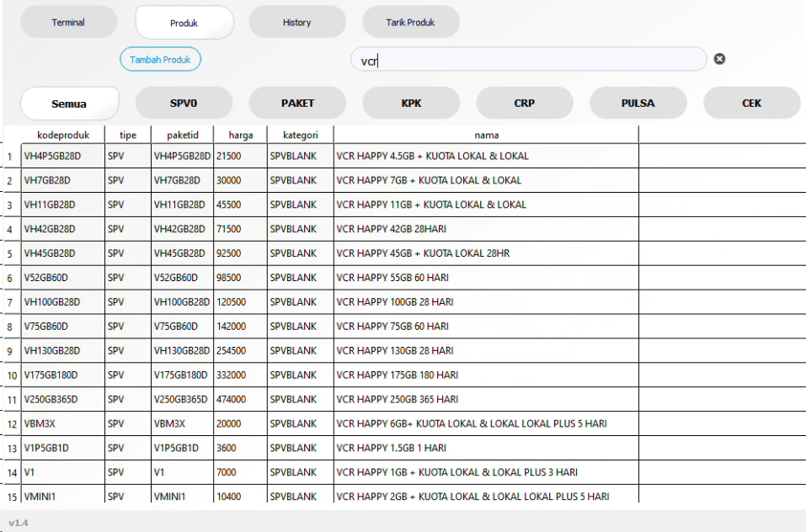
Task: Filter products by Semua category
Action: [68, 103]
